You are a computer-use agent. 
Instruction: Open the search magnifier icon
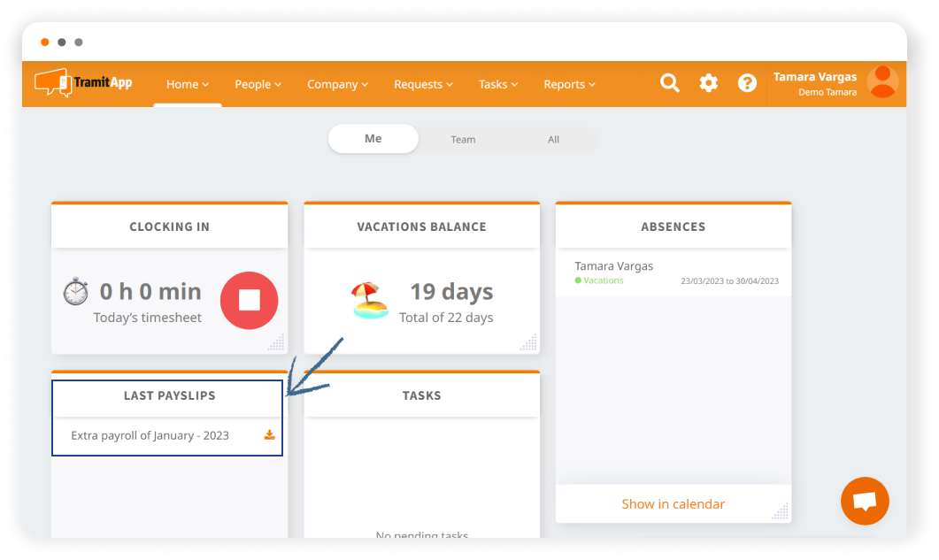tap(670, 83)
